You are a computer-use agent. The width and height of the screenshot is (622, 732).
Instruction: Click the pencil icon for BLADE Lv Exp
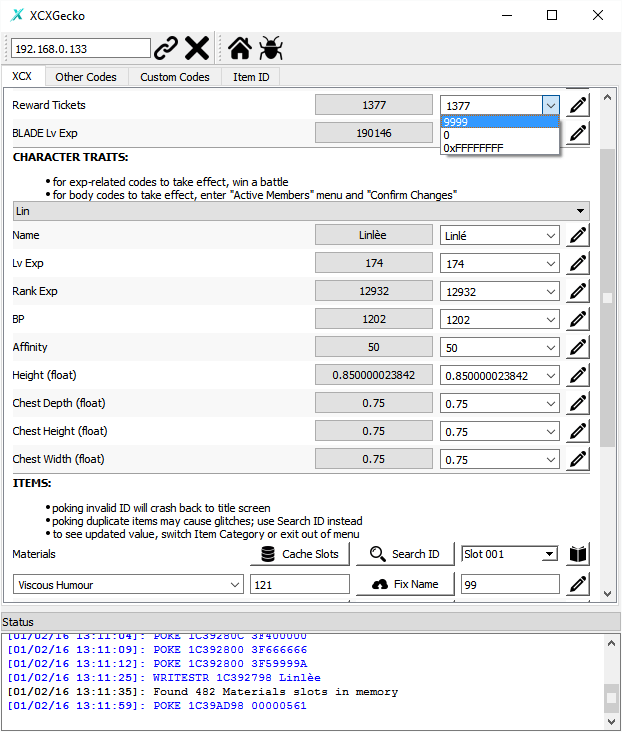(578, 133)
